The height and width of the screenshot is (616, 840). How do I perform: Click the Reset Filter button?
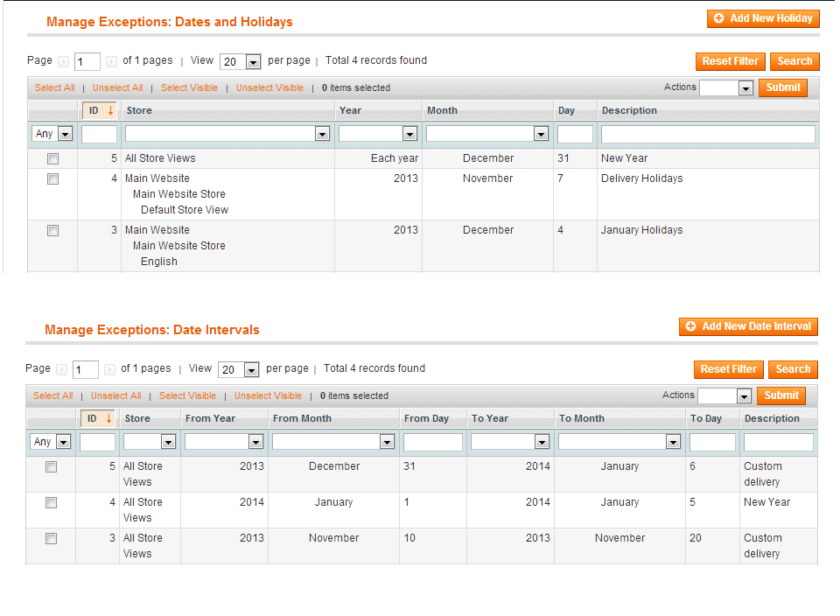point(730,61)
